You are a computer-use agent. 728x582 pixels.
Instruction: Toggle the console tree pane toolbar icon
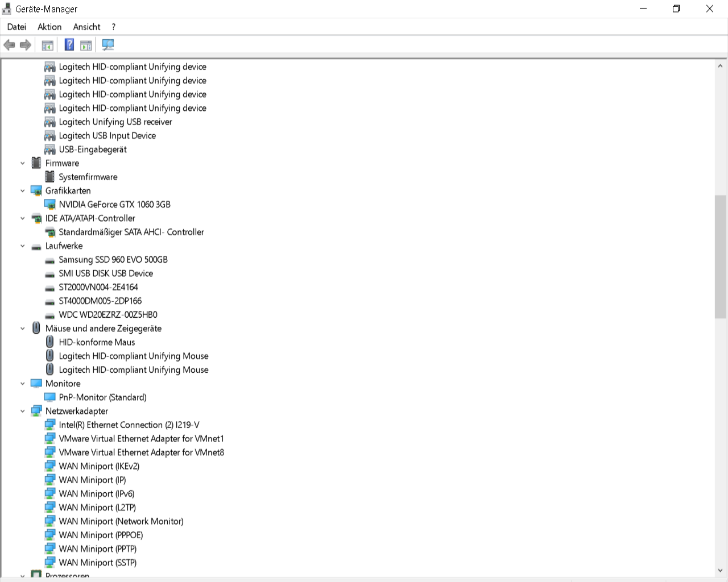(48, 45)
